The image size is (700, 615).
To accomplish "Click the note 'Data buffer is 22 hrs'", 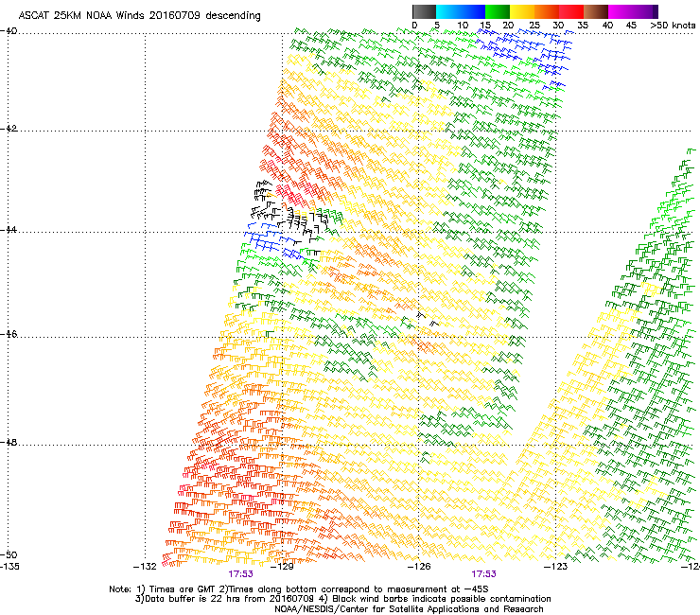I will coord(193,599).
